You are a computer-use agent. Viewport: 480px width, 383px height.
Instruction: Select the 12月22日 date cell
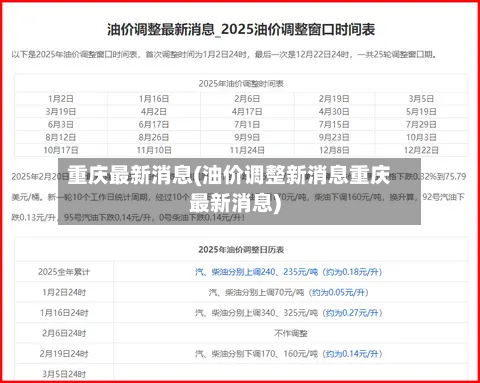coord(421,150)
